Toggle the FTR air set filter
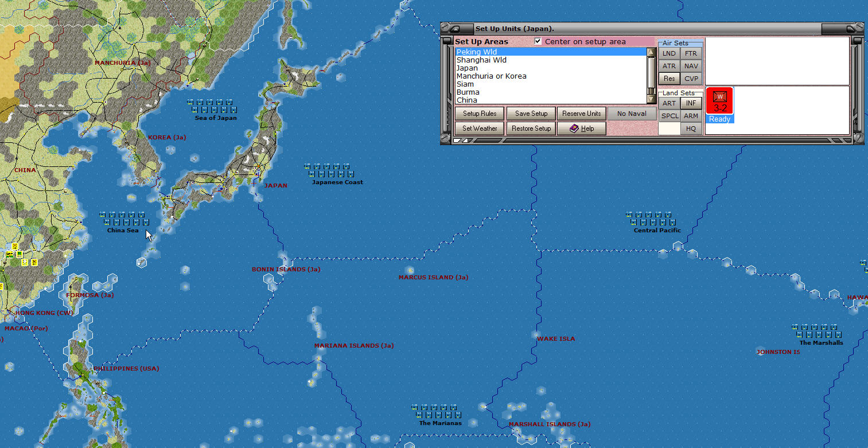 tap(691, 53)
